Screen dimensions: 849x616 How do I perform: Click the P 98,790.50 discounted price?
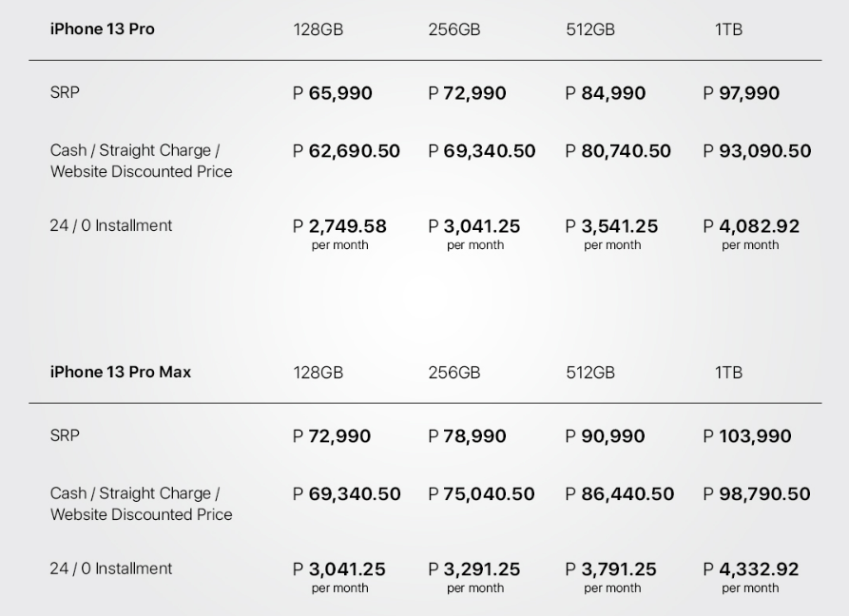pos(758,494)
